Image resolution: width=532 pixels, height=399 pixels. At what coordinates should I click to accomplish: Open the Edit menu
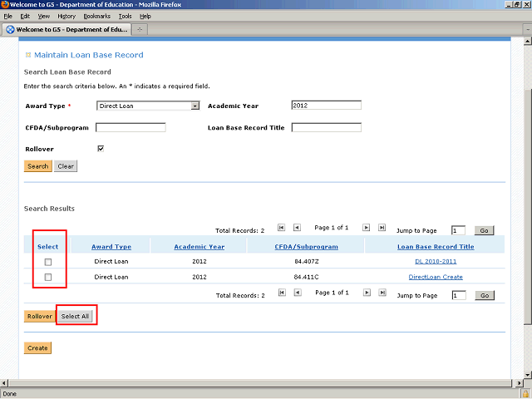point(25,17)
